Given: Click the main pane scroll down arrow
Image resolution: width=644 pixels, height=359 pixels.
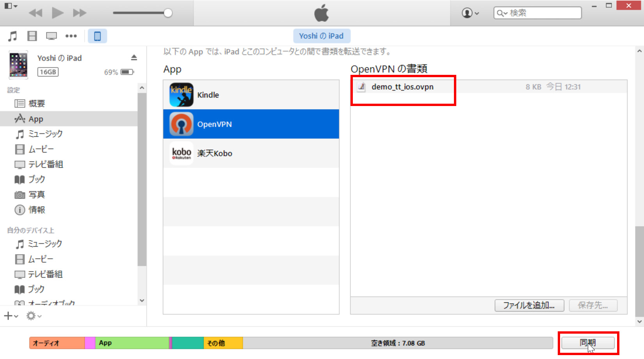Looking at the screenshot, I should pyautogui.click(x=639, y=322).
